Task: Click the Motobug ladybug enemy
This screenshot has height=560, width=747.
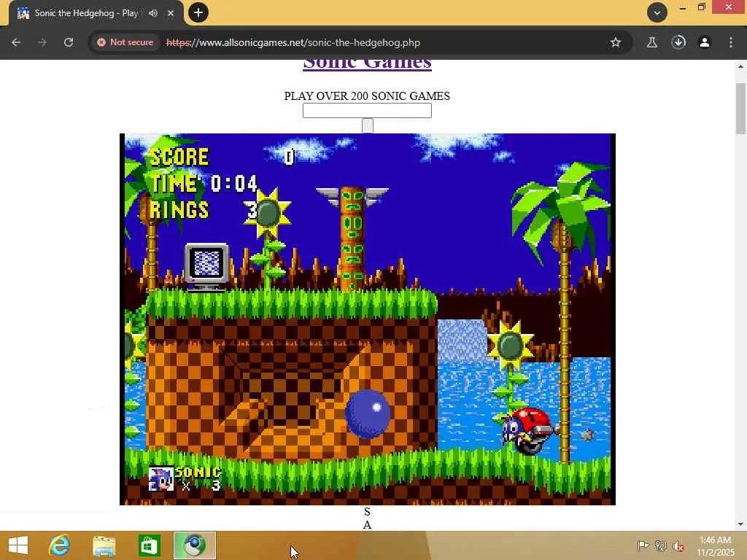Action: pyautogui.click(x=529, y=430)
